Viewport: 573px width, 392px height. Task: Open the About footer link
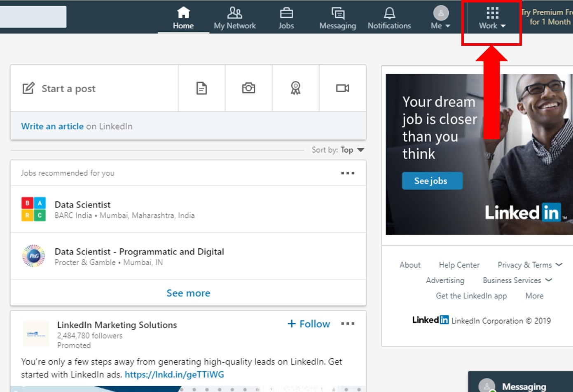coord(410,265)
